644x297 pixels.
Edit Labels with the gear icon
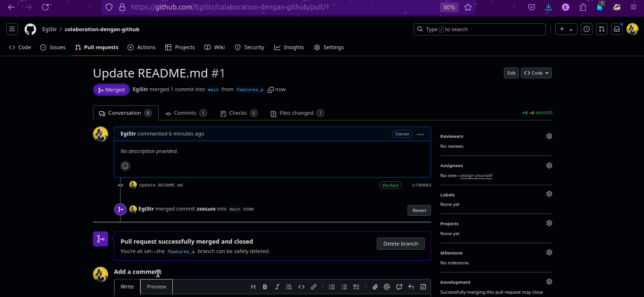tap(549, 194)
